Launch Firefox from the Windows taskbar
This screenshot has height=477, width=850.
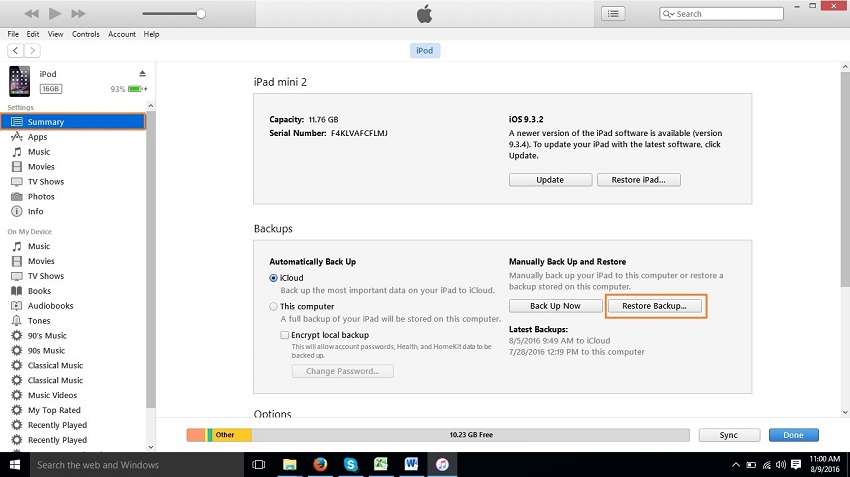pos(320,465)
